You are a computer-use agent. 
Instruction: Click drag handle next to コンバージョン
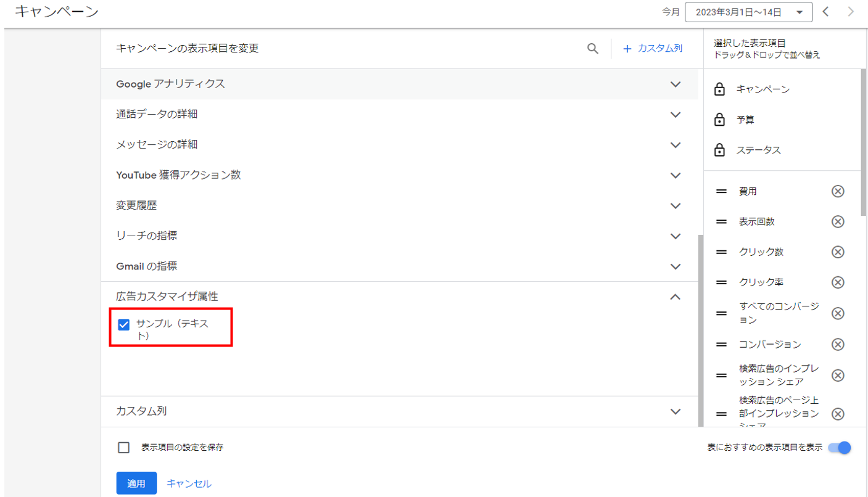[x=721, y=344]
